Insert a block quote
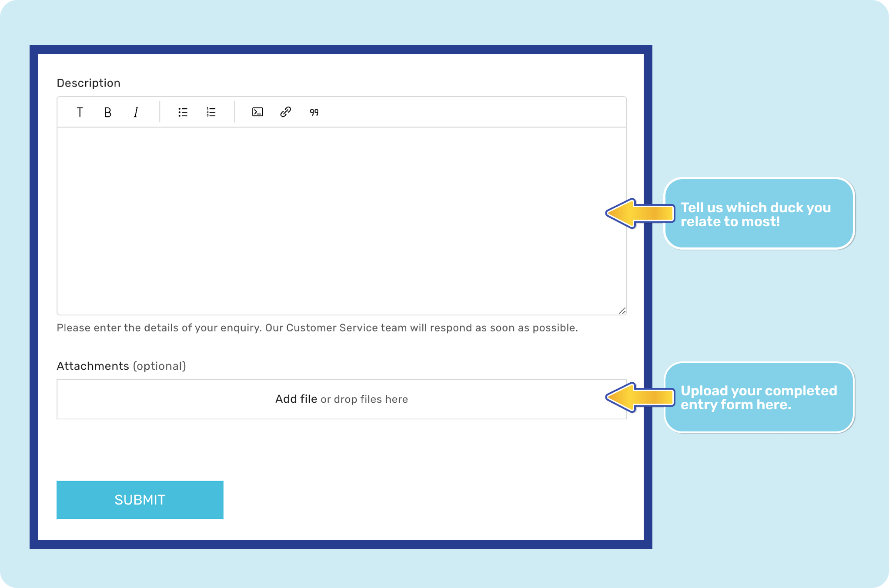Screen dimensions: 889x588 coord(314,113)
